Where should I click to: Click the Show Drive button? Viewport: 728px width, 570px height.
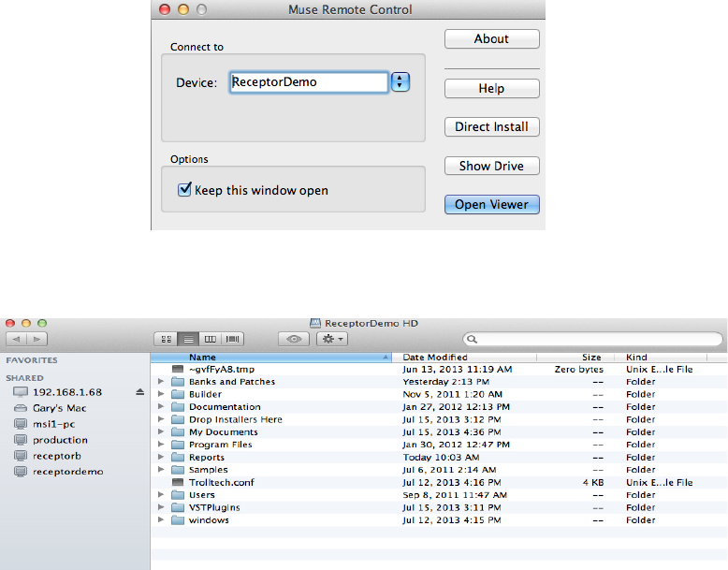(x=491, y=166)
